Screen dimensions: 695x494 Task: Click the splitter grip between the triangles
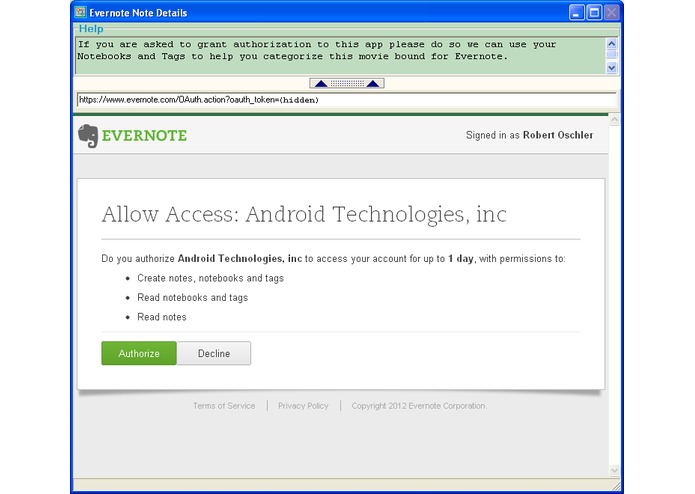(347, 83)
